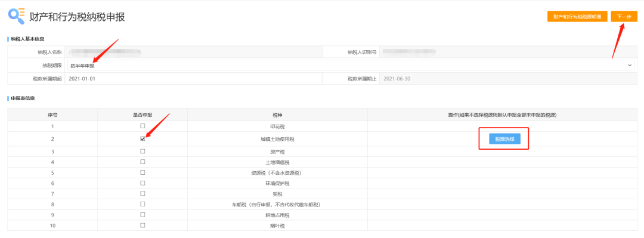Click 车船税（自行申报）row text
Screen dimensions: 644x238
click(x=277, y=204)
